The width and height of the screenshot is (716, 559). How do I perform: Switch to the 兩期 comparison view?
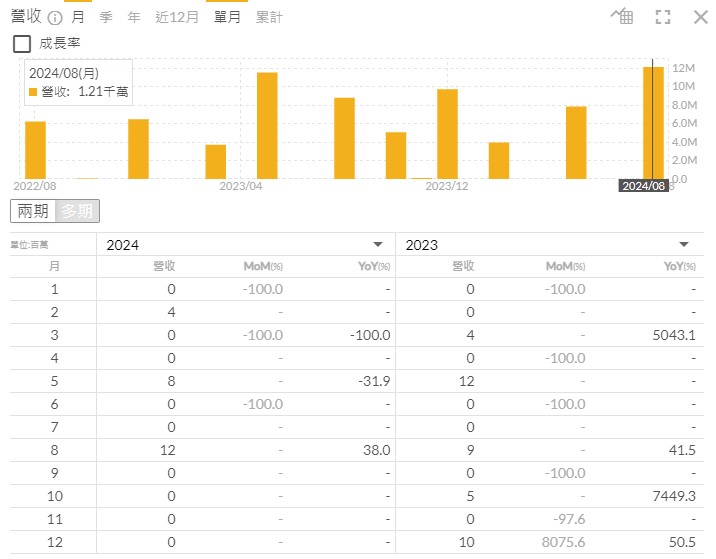[x=32, y=211]
